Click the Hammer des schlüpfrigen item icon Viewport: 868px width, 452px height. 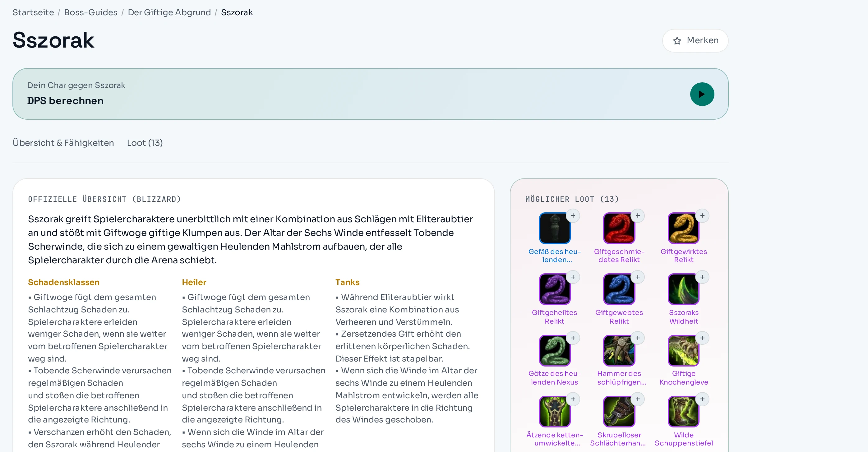click(619, 350)
